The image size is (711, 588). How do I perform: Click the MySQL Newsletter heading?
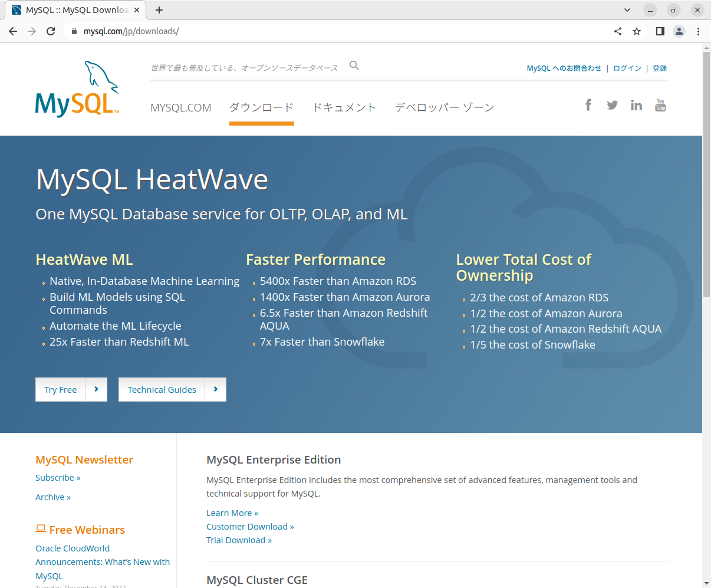click(84, 459)
